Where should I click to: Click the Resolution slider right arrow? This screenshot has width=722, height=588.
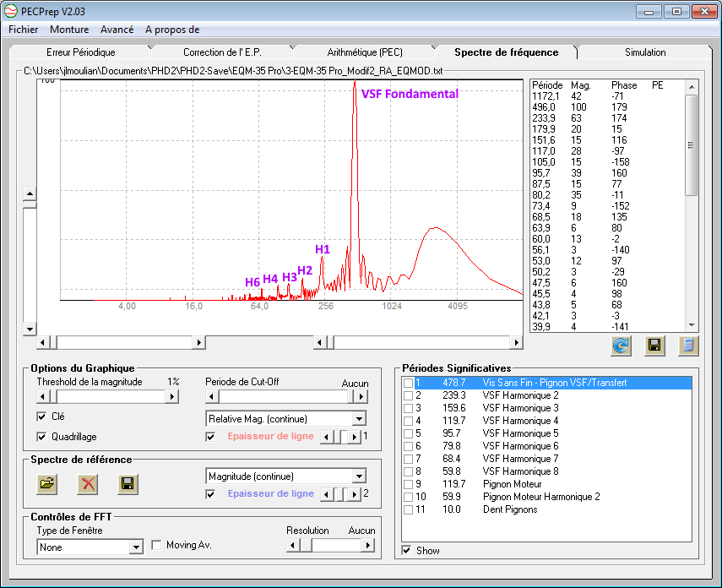[x=367, y=545]
